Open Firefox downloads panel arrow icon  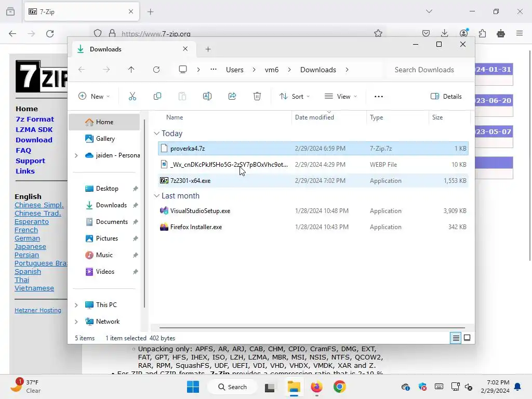445,33
